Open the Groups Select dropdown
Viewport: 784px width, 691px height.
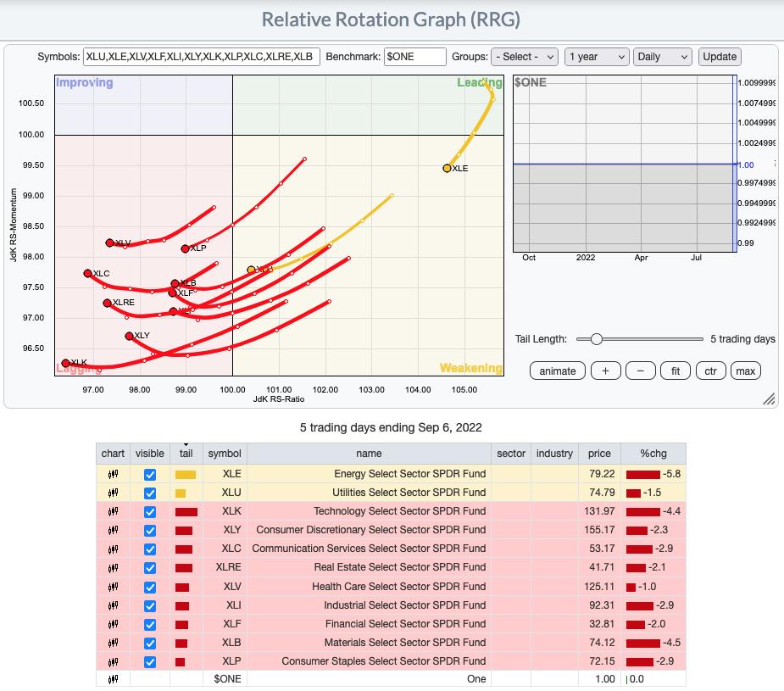525,57
